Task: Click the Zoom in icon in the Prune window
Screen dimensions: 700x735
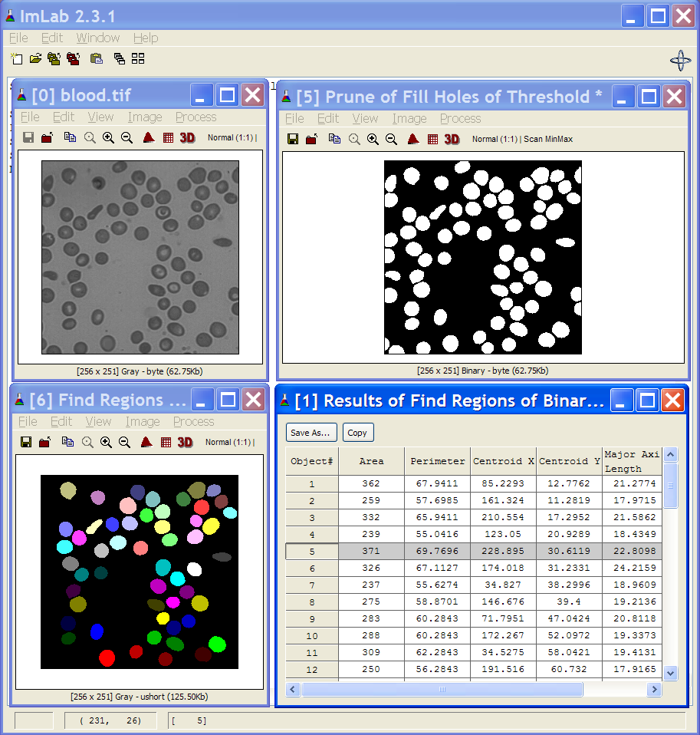Action: coord(373,139)
